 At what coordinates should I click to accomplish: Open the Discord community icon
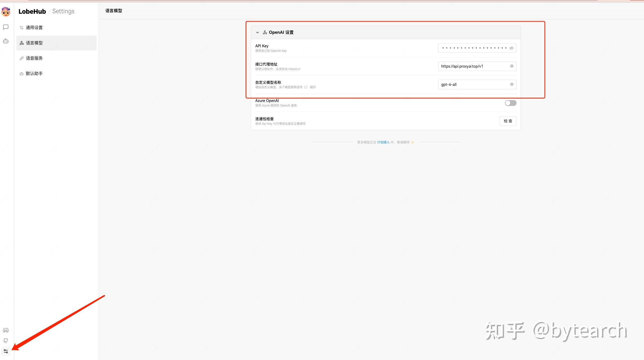(6, 330)
